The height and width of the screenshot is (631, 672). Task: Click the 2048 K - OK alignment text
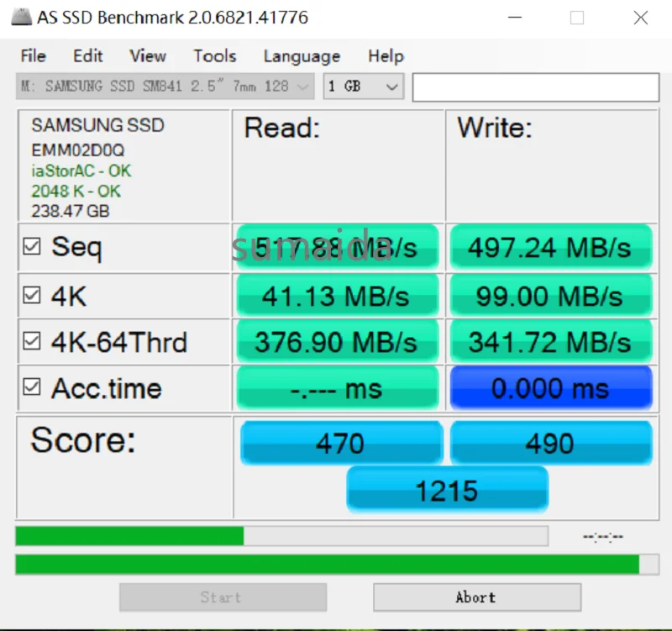(x=76, y=192)
